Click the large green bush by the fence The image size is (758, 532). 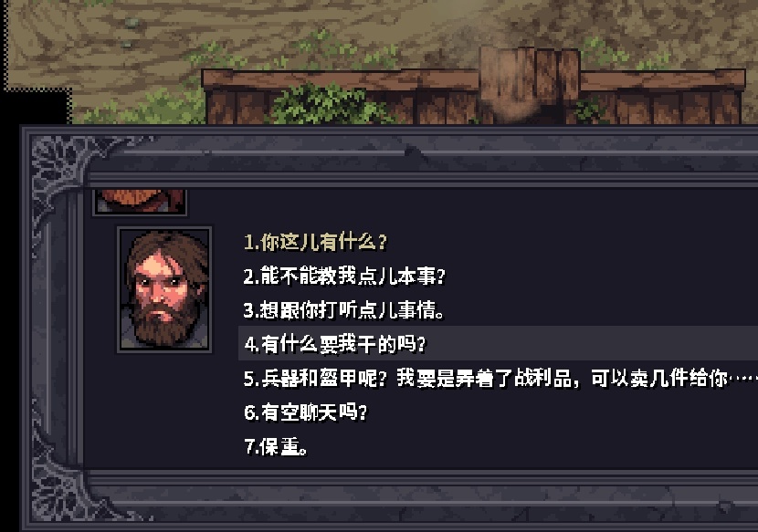[324, 104]
